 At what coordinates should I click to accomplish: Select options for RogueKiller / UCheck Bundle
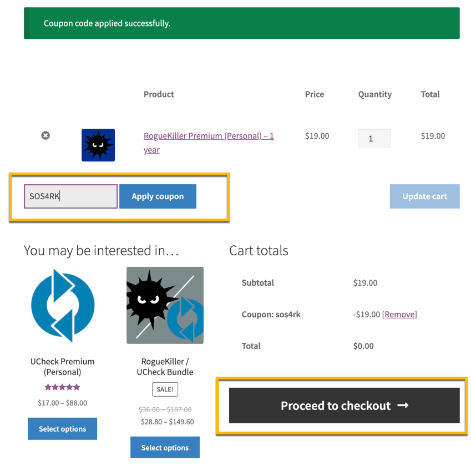165,447
